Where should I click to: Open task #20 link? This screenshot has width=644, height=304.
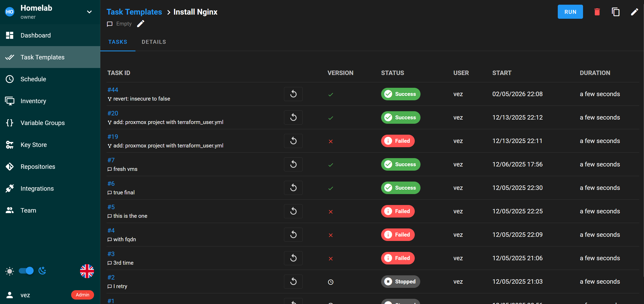coord(113,113)
